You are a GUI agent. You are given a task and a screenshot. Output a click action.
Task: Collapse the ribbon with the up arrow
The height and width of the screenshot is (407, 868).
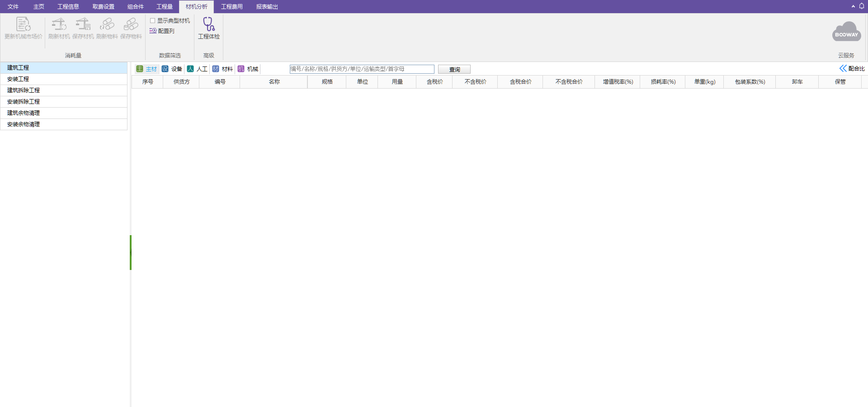point(853,6)
